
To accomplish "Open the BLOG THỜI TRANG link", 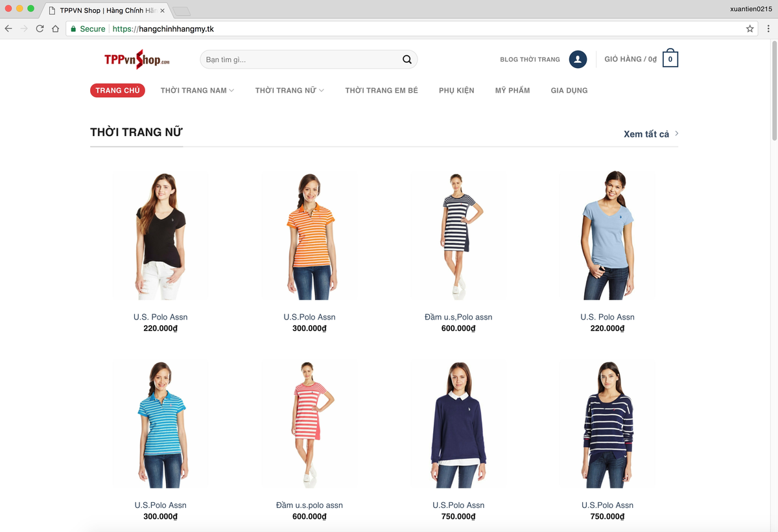I will (530, 60).
